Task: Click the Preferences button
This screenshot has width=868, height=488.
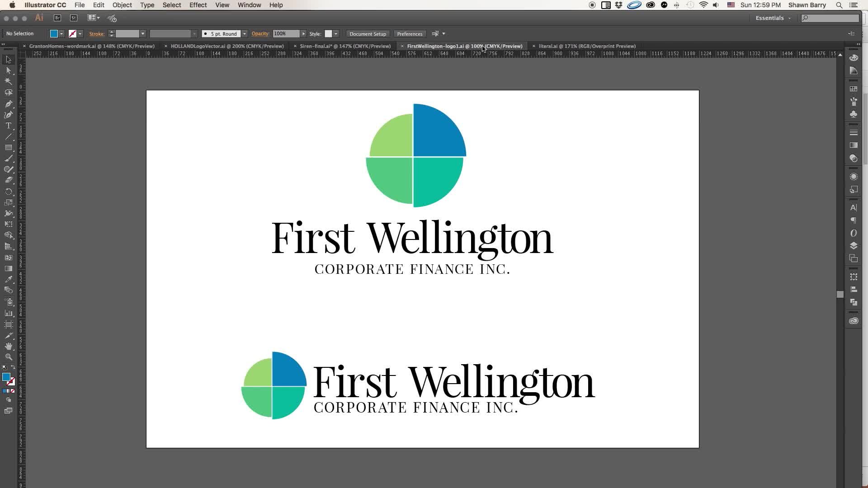Action: tap(410, 34)
